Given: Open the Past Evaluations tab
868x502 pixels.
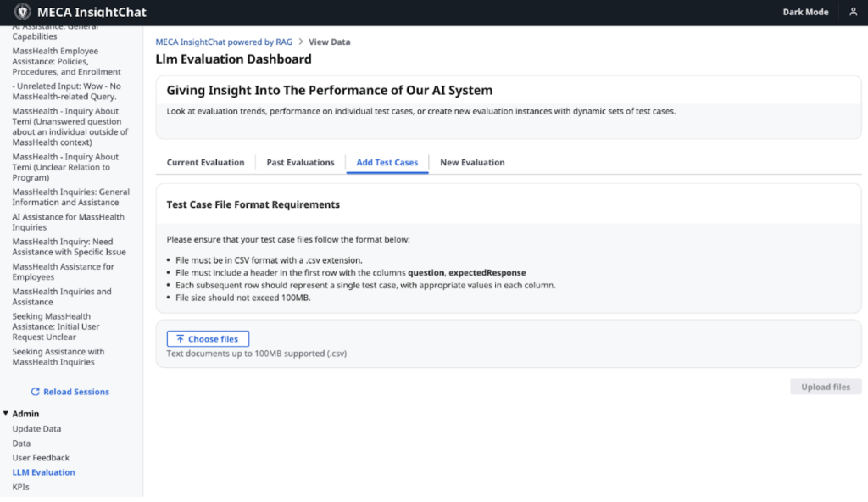Looking at the screenshot, I should 301,162.
